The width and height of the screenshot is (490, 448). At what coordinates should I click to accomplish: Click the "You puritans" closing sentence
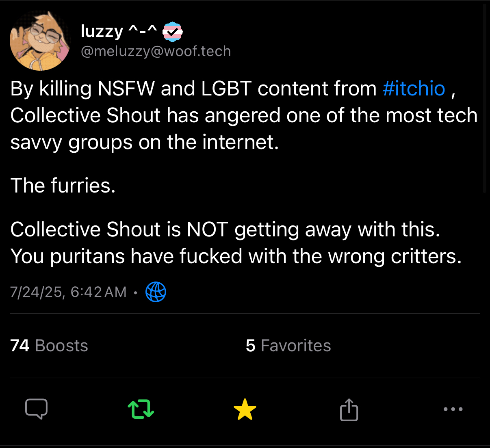coord(236,256)
